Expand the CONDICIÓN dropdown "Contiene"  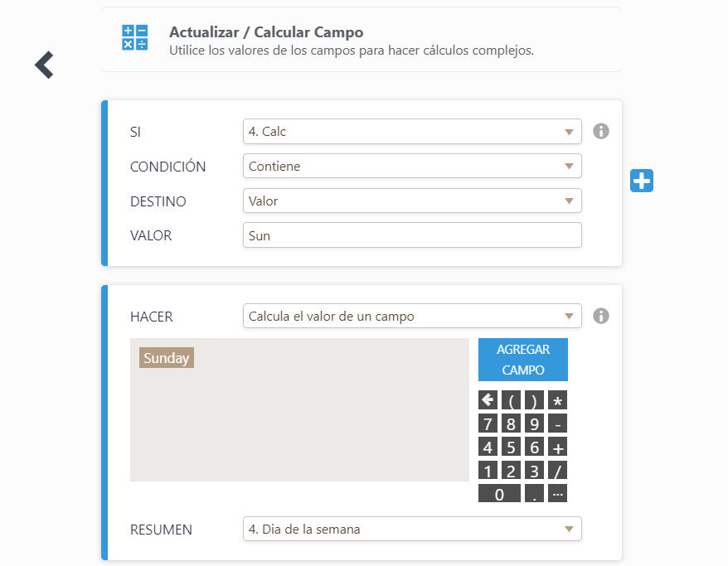tap(412, 167)
